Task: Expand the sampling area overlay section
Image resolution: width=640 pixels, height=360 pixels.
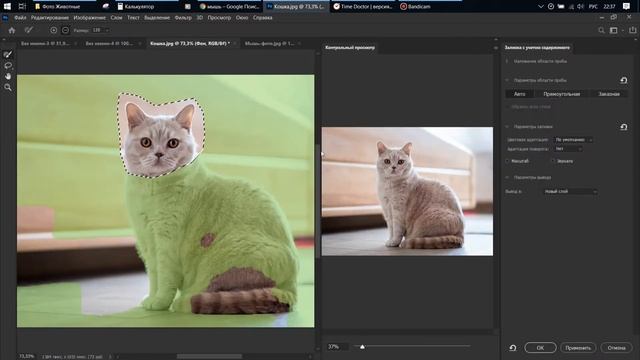Action: pyautogui.click(x=507, y=61)
